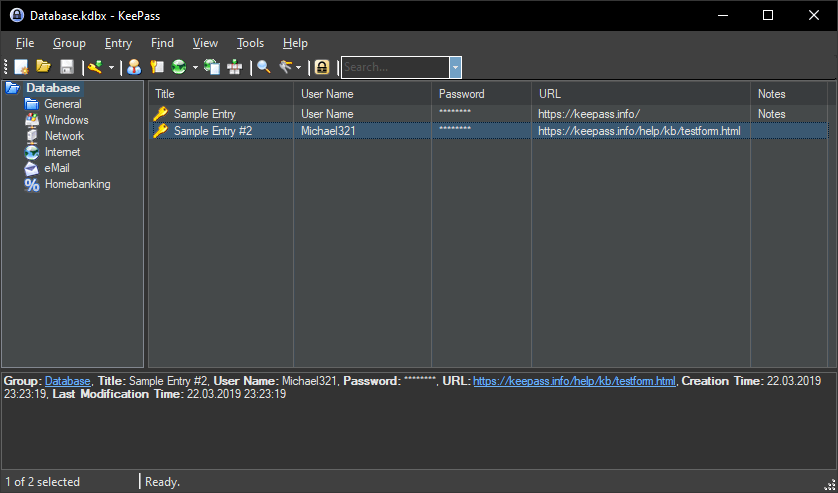
Task: Click the Windows group icon
Action: [32, 120]
